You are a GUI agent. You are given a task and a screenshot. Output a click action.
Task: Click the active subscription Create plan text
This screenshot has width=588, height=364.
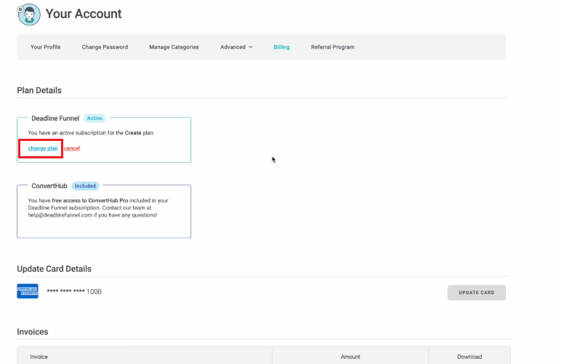pos(91,133)
